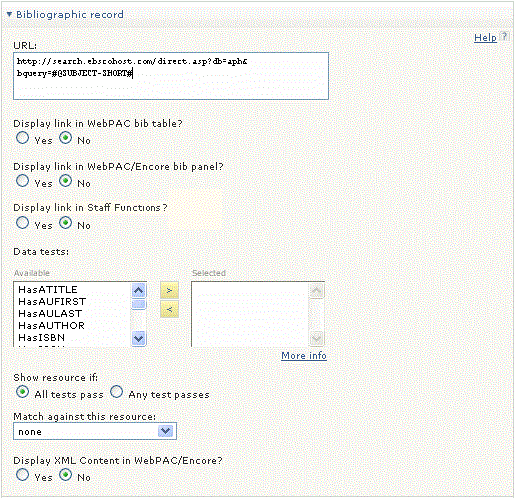The height and width of the screenshot is (498, 515).
Task: Select No for Staff Functions link
Action: pos(65,223)
